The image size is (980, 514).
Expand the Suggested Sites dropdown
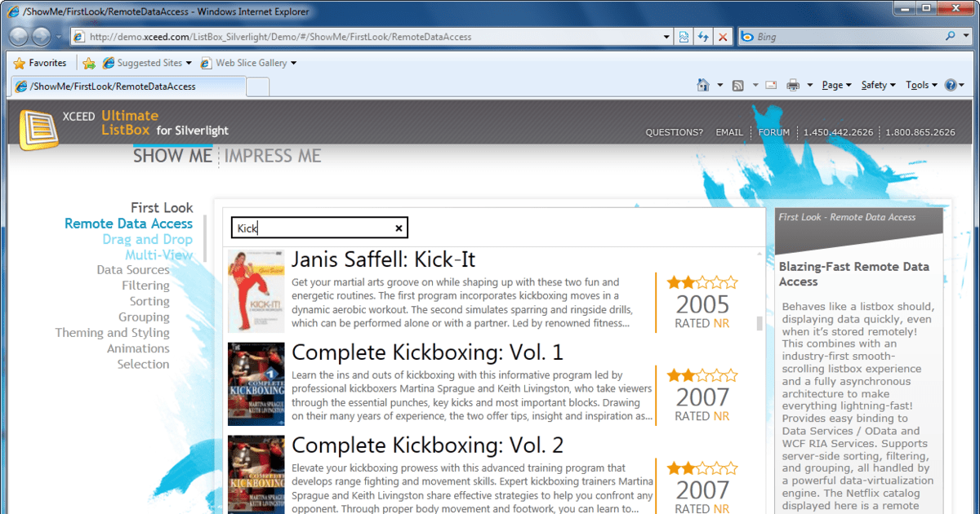(189, 63)
